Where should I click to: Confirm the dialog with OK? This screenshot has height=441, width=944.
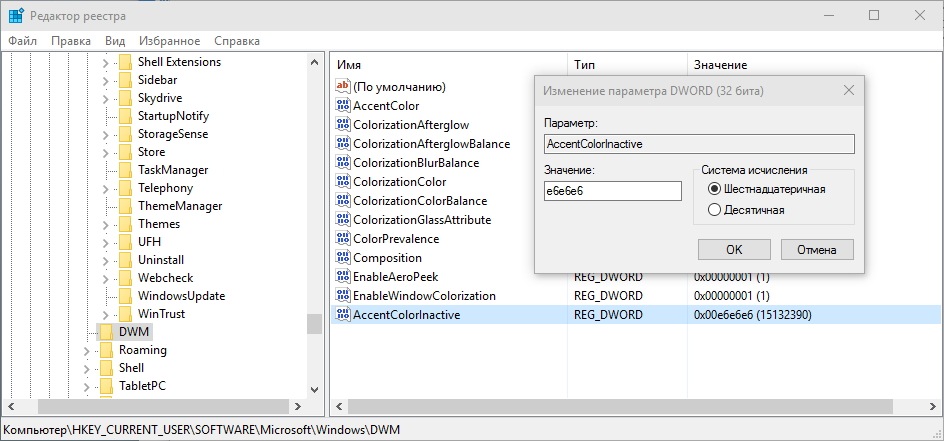click(734, 249)
